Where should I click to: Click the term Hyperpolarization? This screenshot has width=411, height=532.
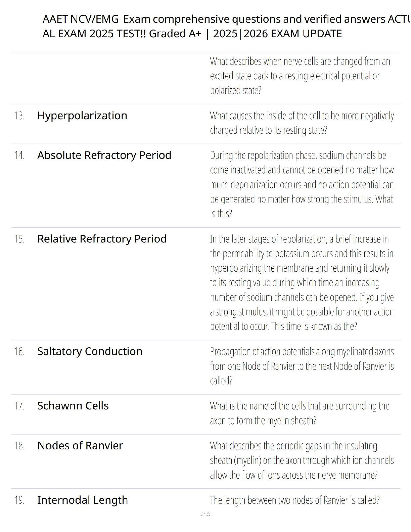point(82,116)
